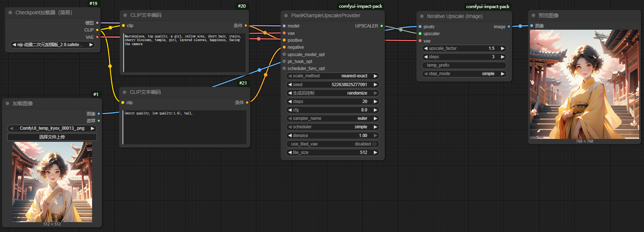Screen dimensions: 644x232
Task: Increase steps value in Iterative Upscale node
Action: pos(503,57)
